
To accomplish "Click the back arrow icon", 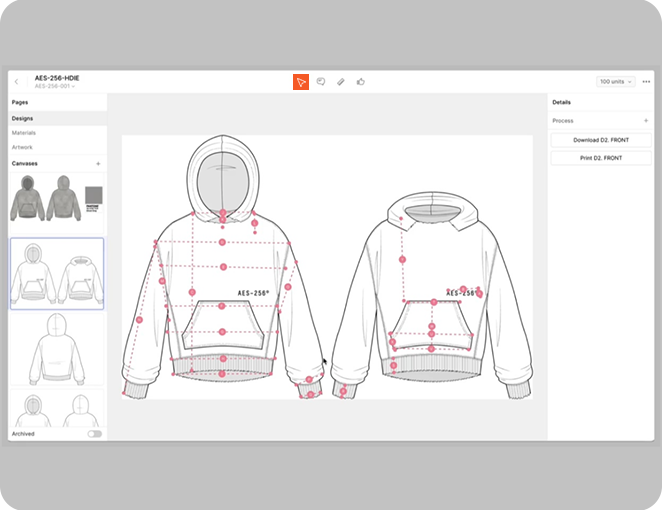I will pos(17,82).
